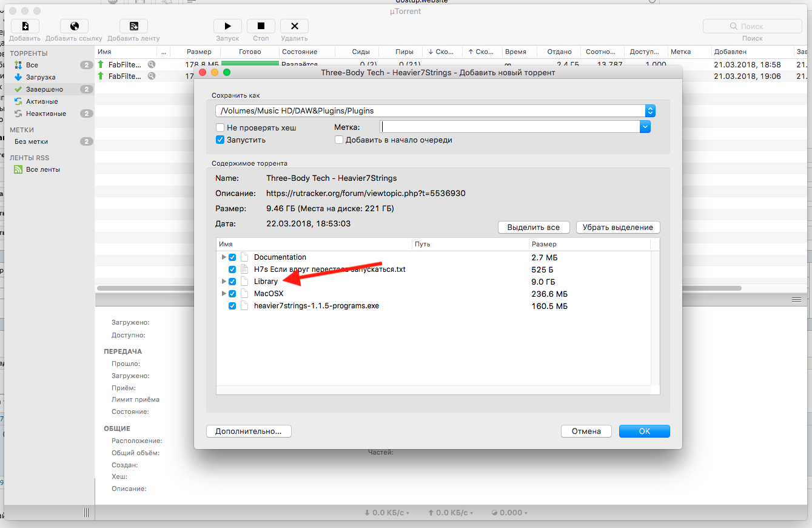
Task: Click the save path /Volumes/Music HD field
Action: (x=431, y=111)
